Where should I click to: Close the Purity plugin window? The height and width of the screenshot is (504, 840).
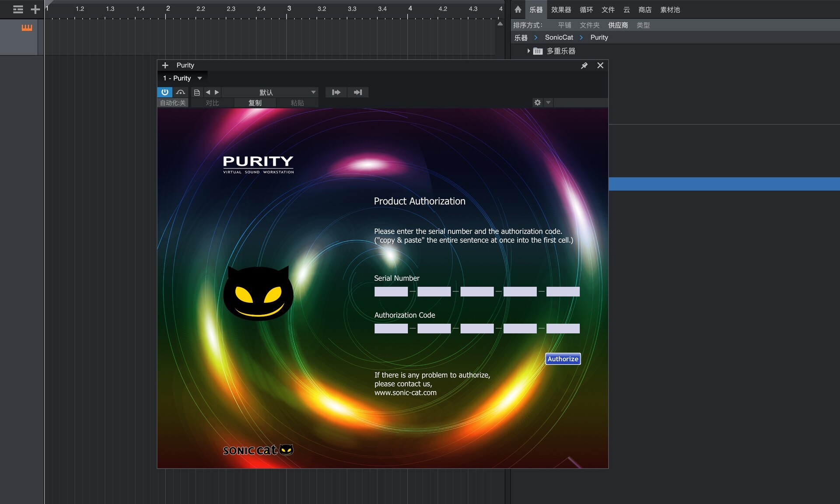(600, 65)
